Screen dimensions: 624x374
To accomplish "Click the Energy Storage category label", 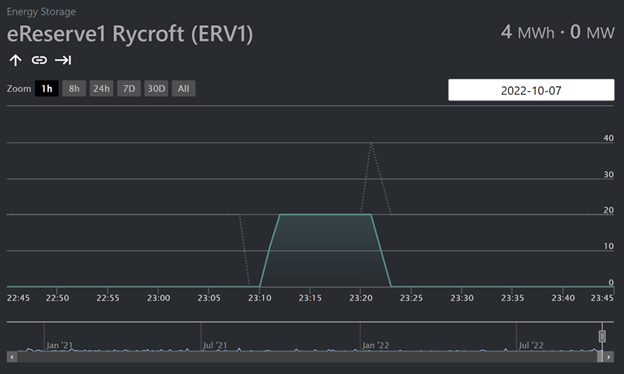I will pyautogui.click(x=41, y=12).
